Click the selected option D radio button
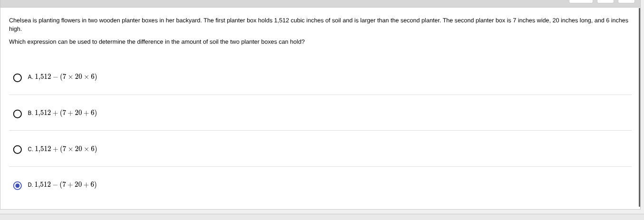 click(18, 185)
